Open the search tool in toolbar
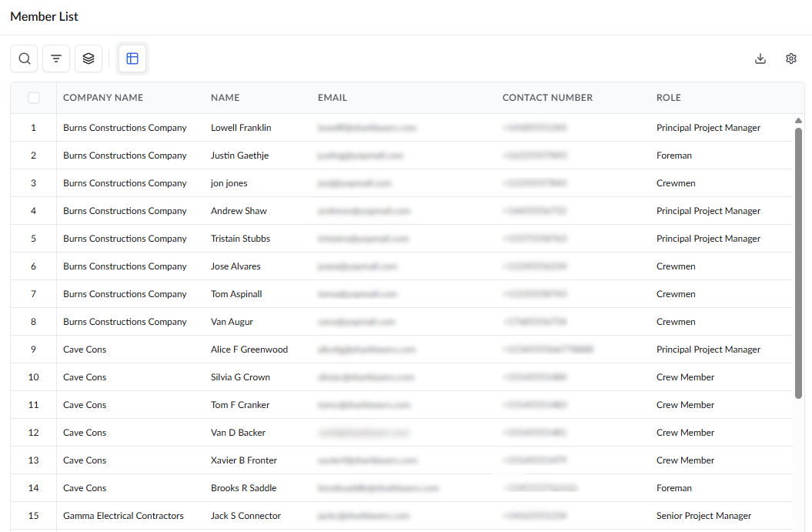The height and width of the screenshot is (532, 812). pos(24,59)
